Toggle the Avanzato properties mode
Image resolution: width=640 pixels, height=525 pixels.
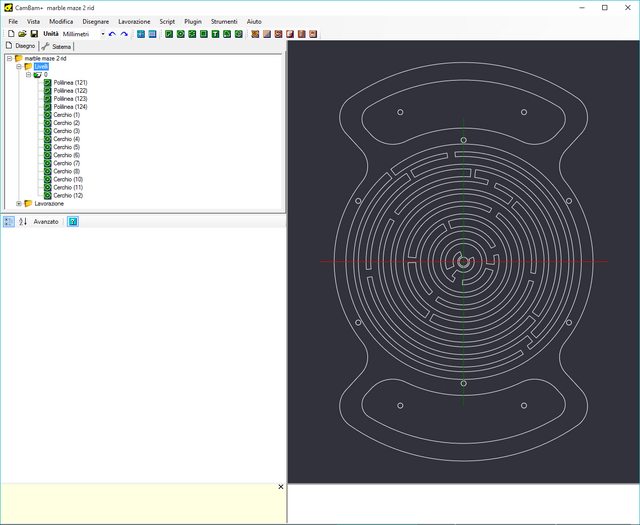[46, 221]
